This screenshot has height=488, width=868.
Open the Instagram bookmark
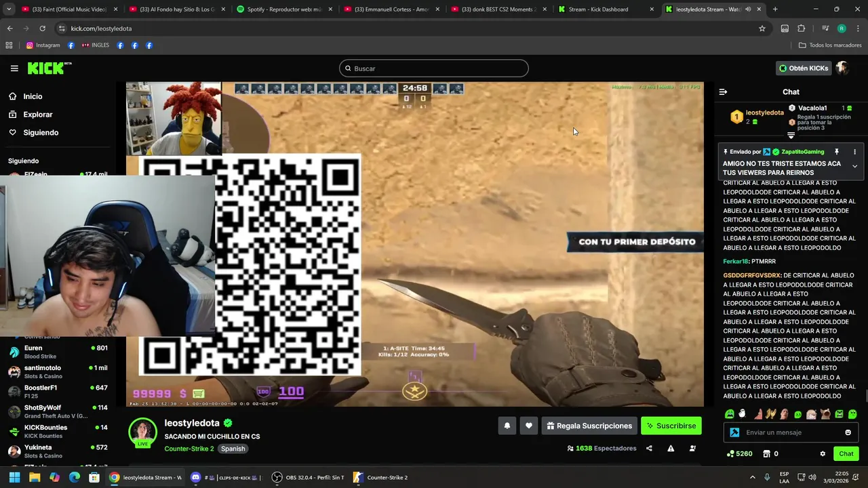pyautogui.click(x=43, y=45)
